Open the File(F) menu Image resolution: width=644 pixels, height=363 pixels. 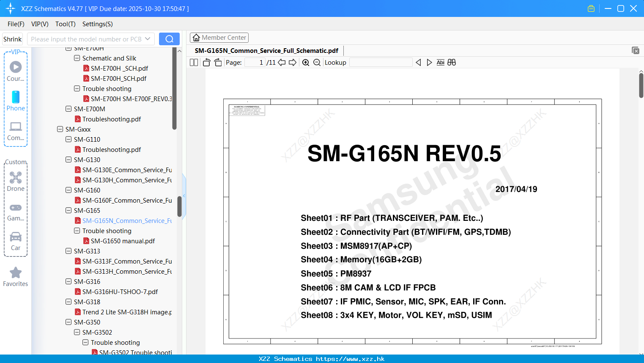pos(16,24)
